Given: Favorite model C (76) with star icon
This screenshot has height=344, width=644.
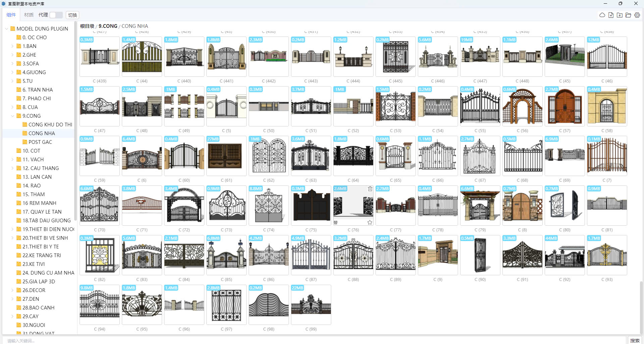Looking at the screenshot, I should point(369,222).
